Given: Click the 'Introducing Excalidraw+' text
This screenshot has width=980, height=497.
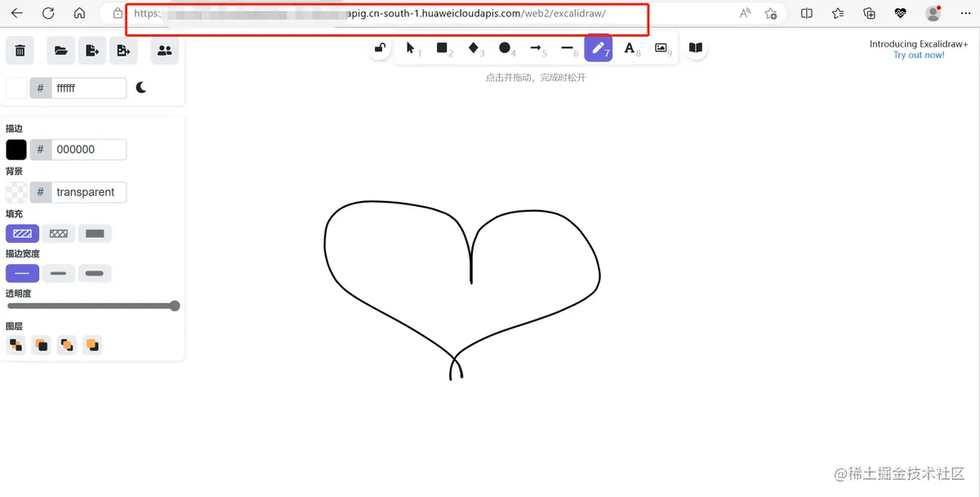Looking at the screenshot, I should click(x=919, y=44).
